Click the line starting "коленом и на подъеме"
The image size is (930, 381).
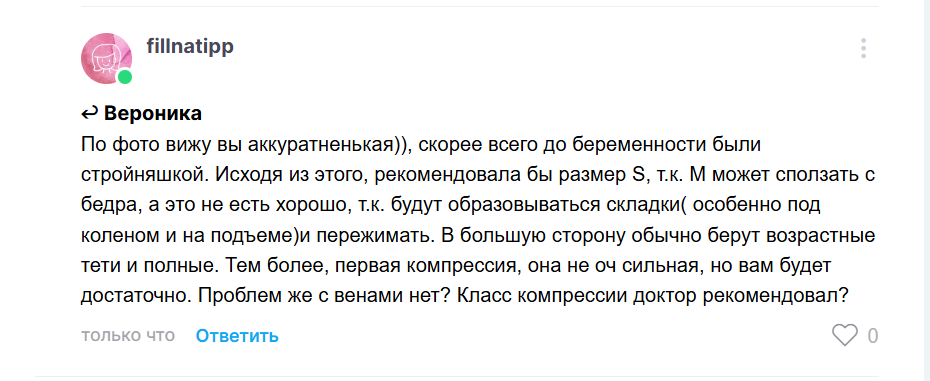coord(478,236)
